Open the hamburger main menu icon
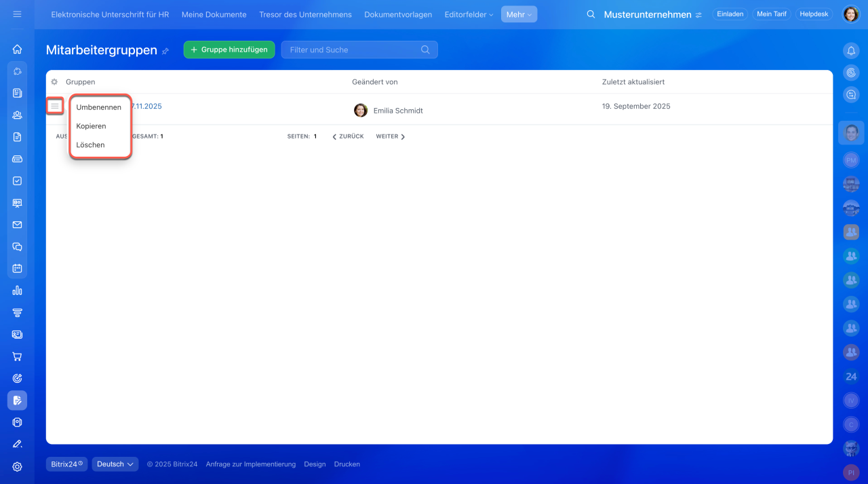 (17, 14)
